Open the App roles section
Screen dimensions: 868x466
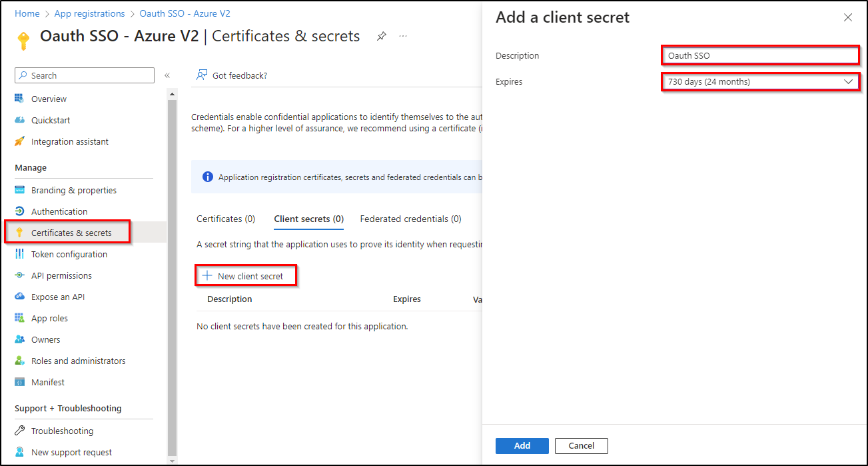point(52,317)
